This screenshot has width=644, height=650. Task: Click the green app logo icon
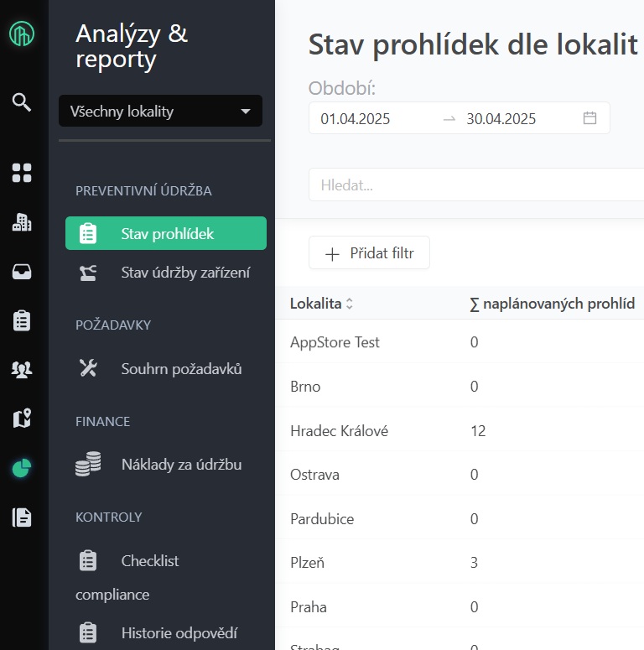(22, 34)
